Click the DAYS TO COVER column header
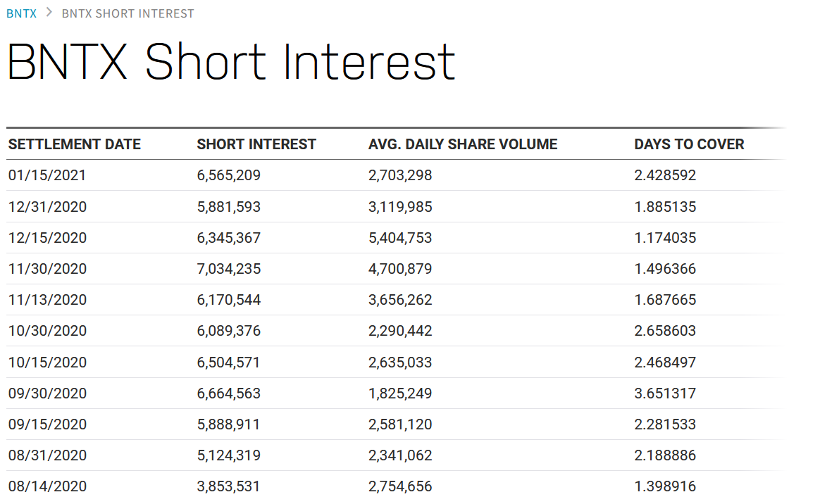The width and height of the screenshot is (820, 504). pyautogui.click(x=689, y=144)
